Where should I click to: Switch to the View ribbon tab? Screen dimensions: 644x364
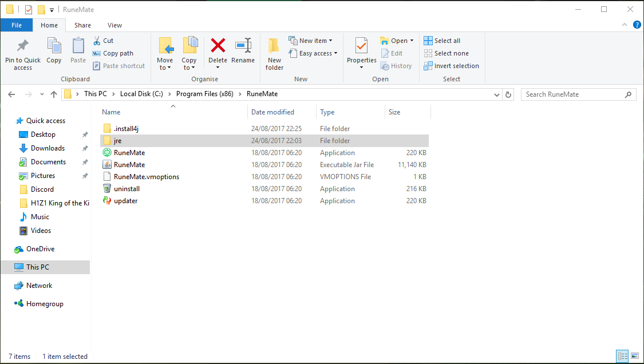click(114, 25)
